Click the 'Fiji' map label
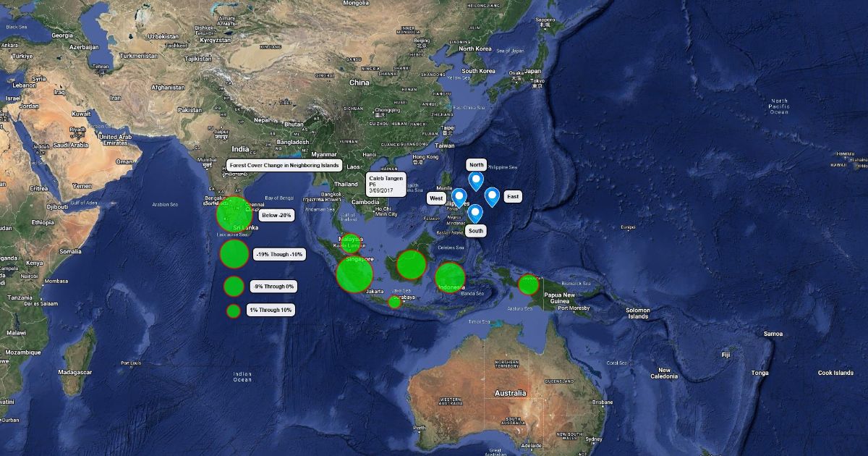The image size is (868, 456). (x=726, y=355)
